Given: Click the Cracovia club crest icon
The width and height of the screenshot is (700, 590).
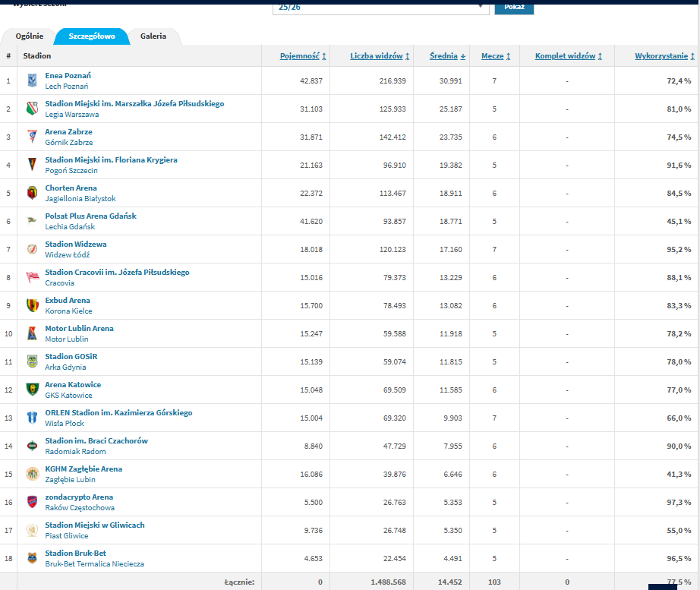Looking at the screenshot, I should pos(32,277).
